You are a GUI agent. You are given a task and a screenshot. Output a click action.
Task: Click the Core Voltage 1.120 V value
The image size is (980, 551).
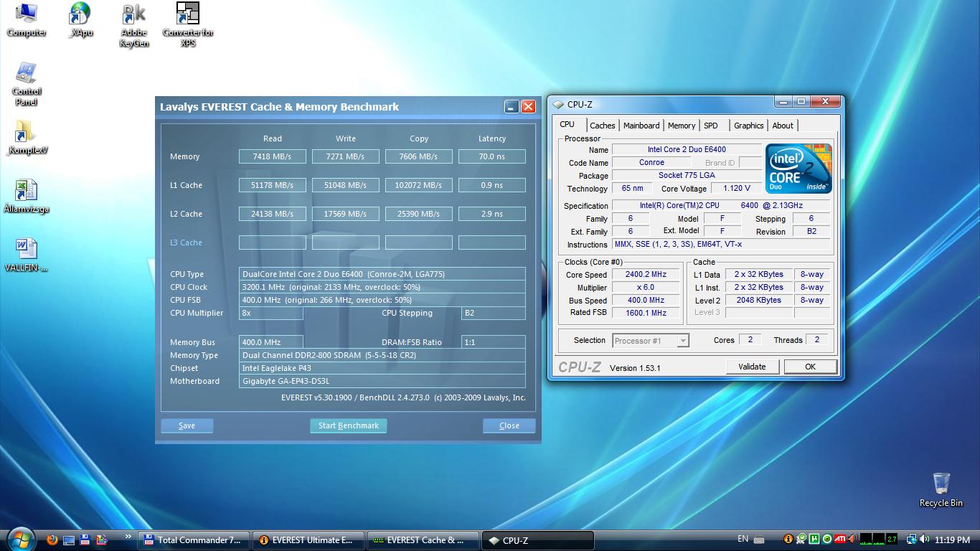click(x=737, y=189)
